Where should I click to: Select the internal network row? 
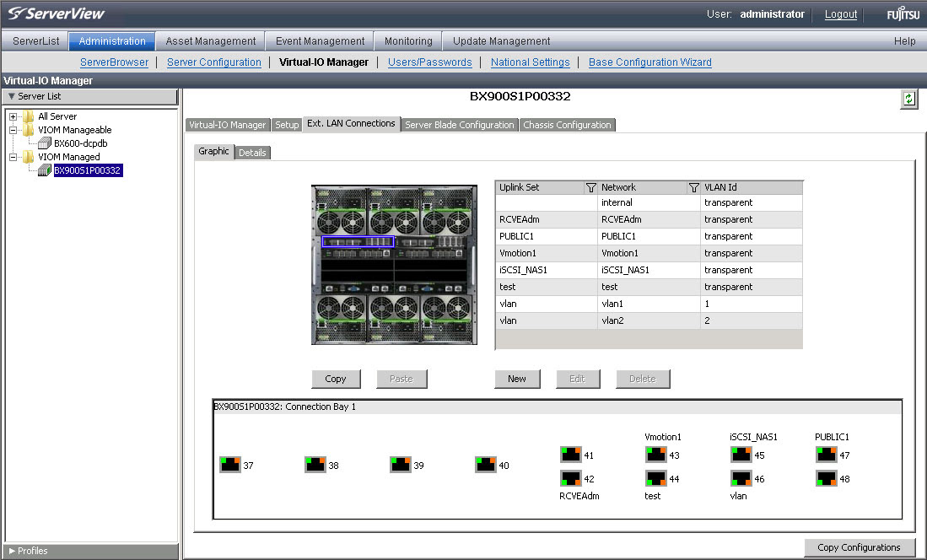(649, 202)
